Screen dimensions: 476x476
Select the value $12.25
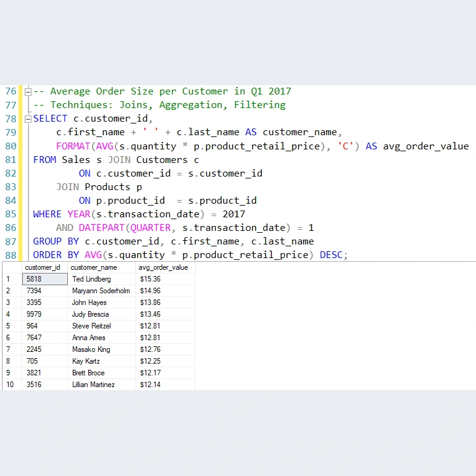(150, 361)
